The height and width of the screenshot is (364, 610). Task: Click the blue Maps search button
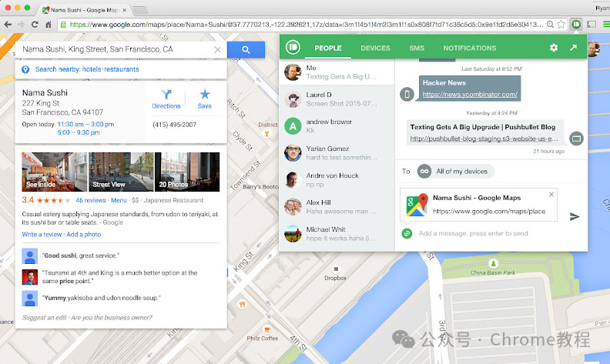coord(246,50)
